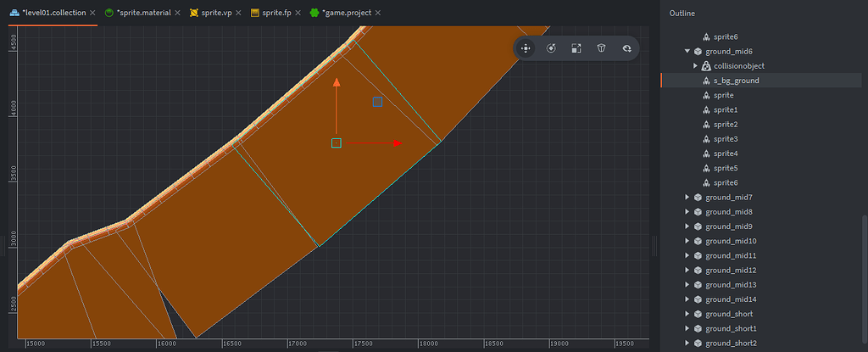The height and width of the screenshot is (352, 868).
Task: Click the ground_mid6 game object cube icon
Action: [698, 51]
